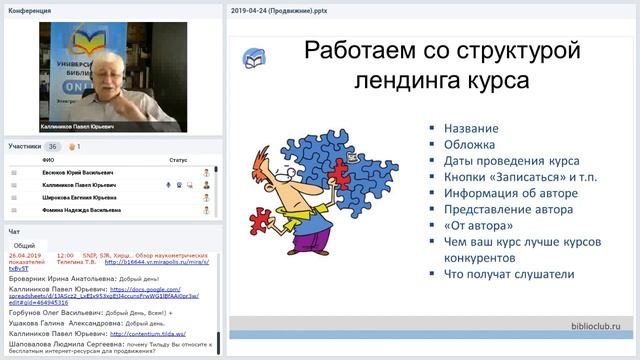Click the chat panel scrollbar thumb
This screenshot has width=640, height=360.
(x=218, y=343)
